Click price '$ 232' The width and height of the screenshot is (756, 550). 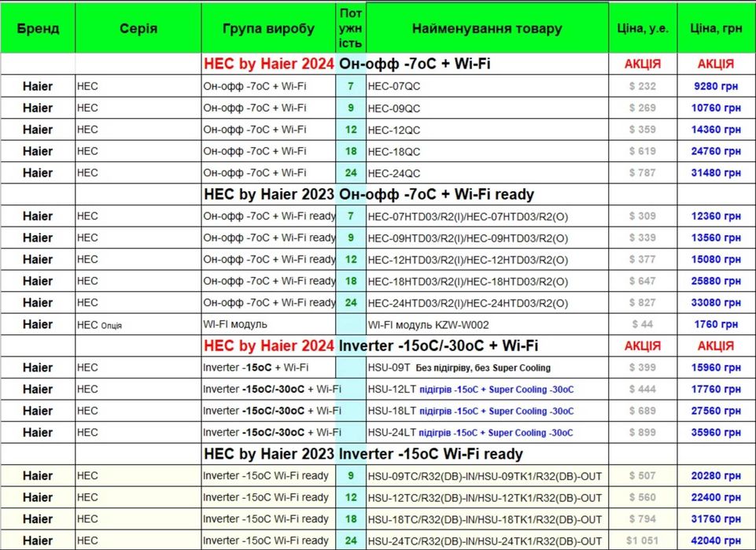coord(643,87)
